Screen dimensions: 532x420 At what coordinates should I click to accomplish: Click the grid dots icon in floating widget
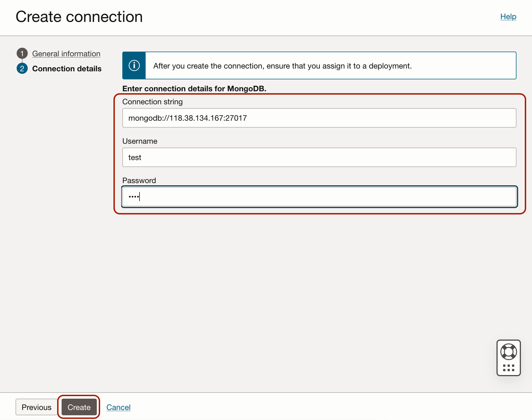(x=508, y=368)
